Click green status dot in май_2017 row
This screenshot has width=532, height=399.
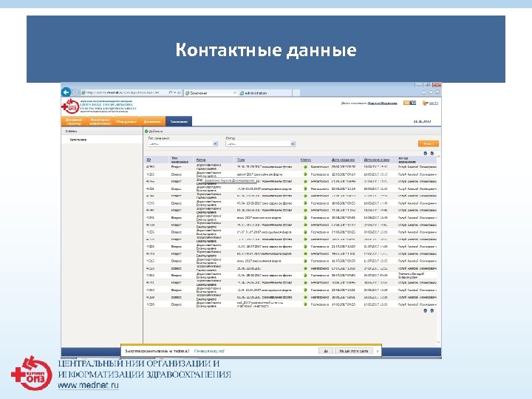pyautogui.click(x=305, y=304)
